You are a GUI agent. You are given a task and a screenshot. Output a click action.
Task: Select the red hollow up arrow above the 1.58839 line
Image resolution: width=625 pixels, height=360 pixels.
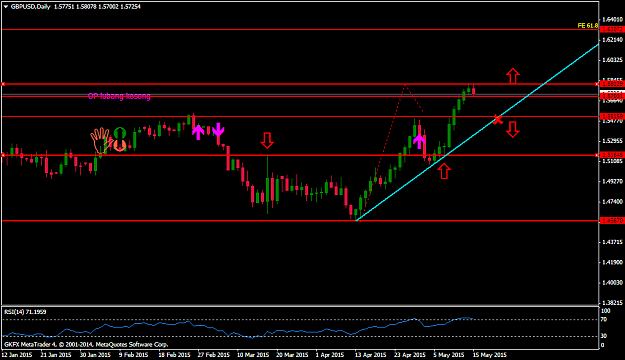513,76
